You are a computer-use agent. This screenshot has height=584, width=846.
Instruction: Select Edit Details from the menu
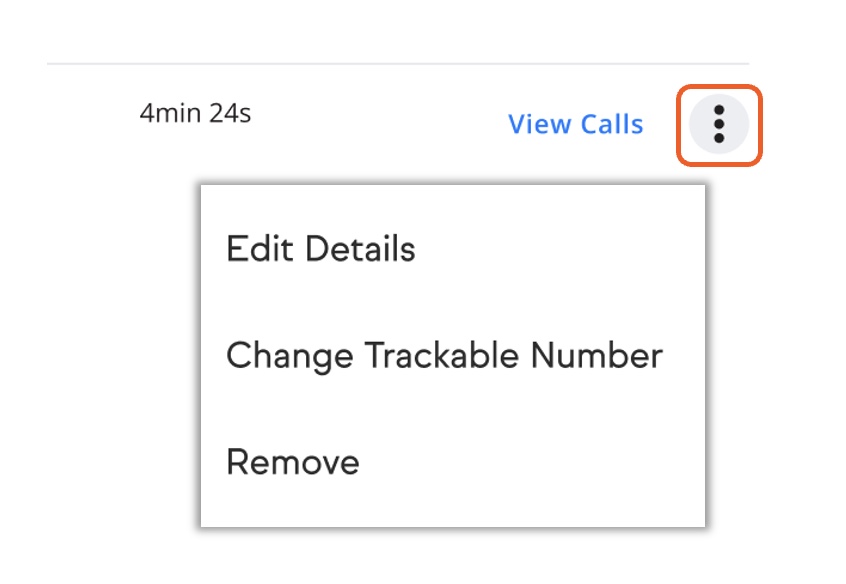320,248
